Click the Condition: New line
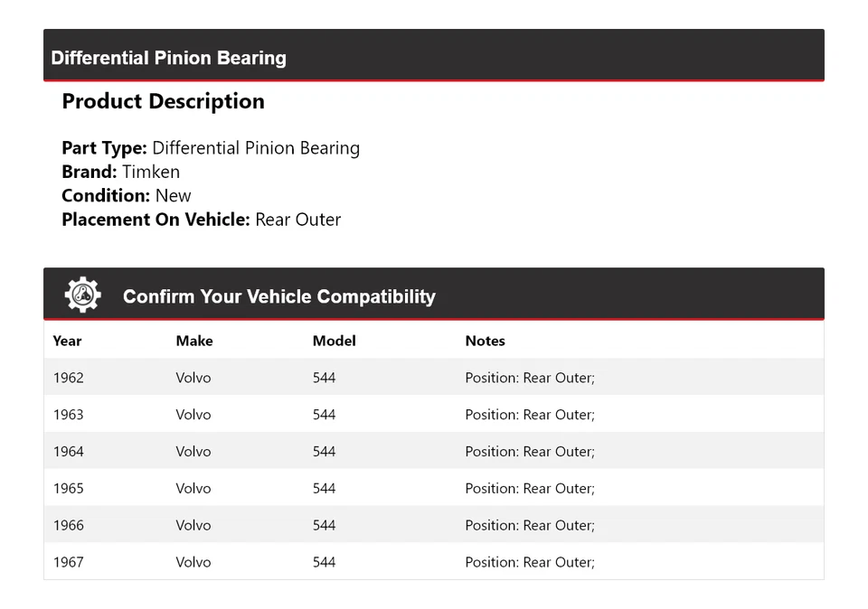Screen dimensions: 868x609 point(127,195)
